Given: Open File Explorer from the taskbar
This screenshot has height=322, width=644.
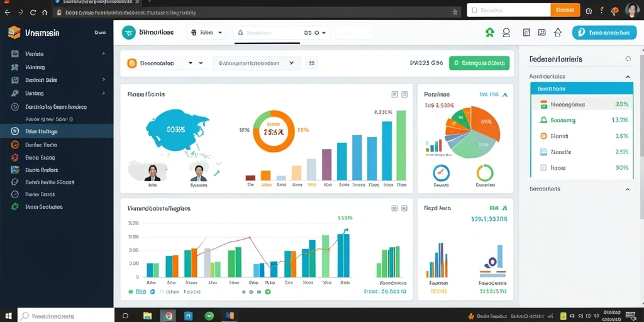Looking at the screenshot, I should click(x=147, y=316).
